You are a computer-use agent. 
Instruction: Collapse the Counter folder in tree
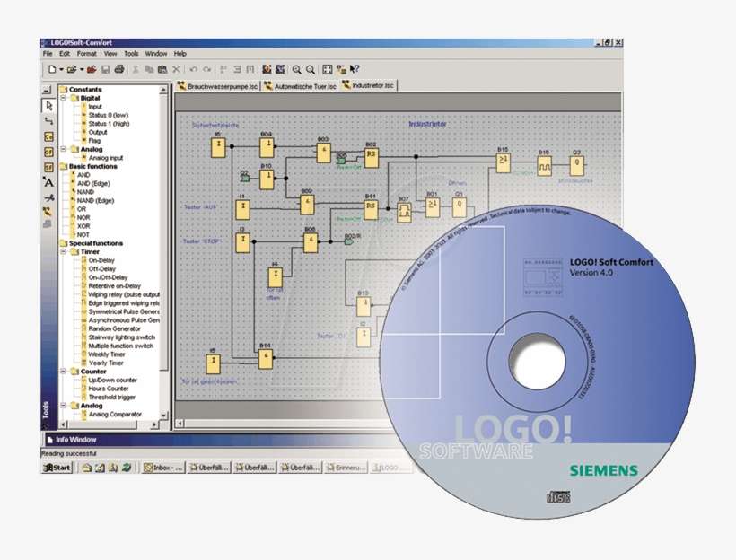tap(65, 371)
